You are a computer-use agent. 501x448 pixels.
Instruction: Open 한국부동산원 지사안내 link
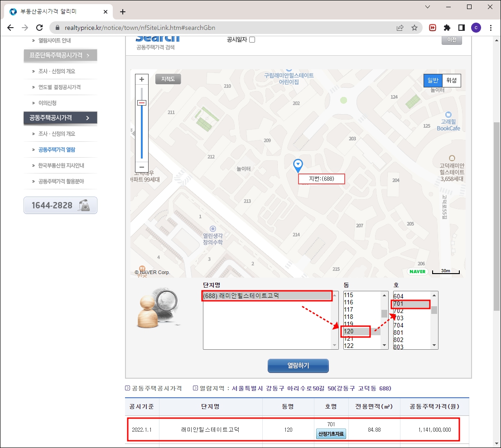61,165
